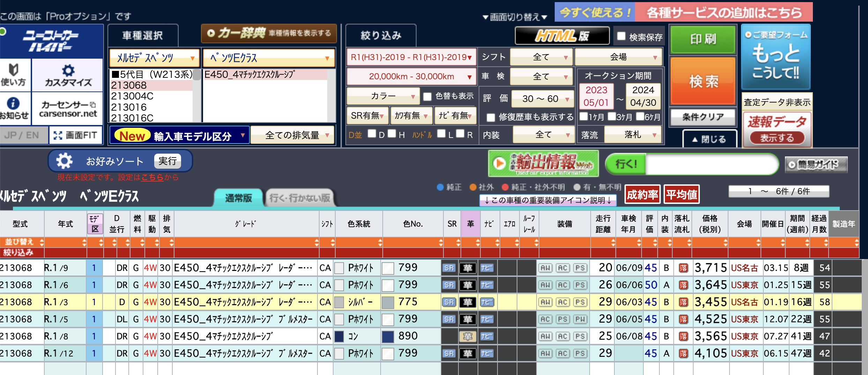Image resolution: width=868 pixels, height=375 pixels.
Task: Click white swatch 799 in the 03.15 row
Action: 388,268
